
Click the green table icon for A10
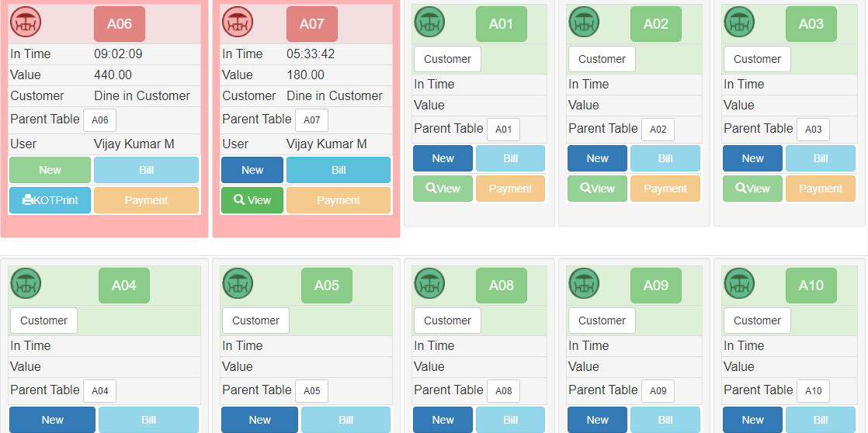[739, 283]
